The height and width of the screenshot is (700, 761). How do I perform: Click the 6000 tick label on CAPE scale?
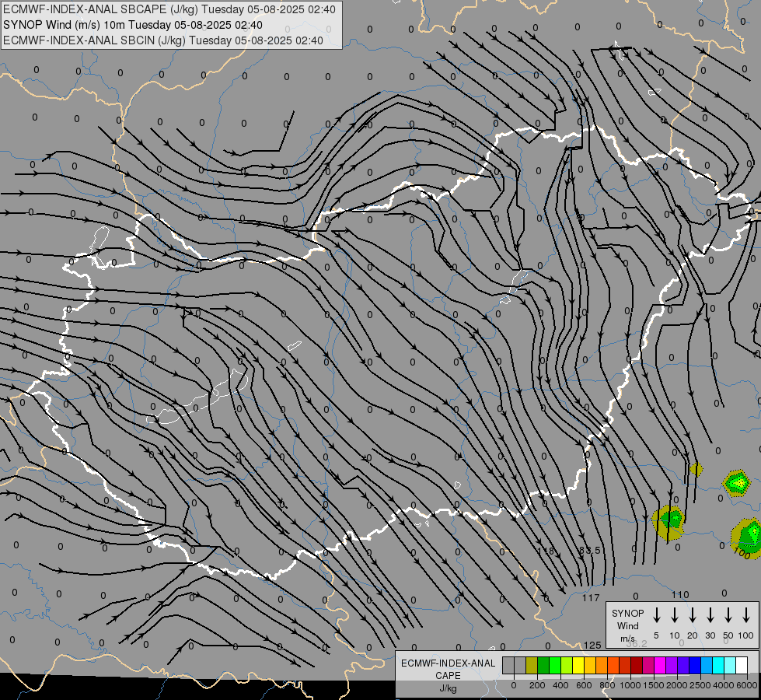pos(747,685)
